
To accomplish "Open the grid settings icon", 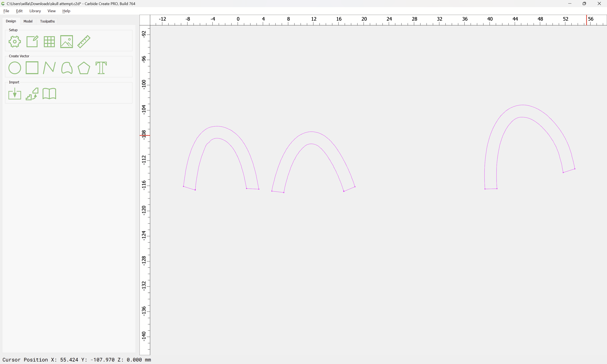I will coord(49,41).
